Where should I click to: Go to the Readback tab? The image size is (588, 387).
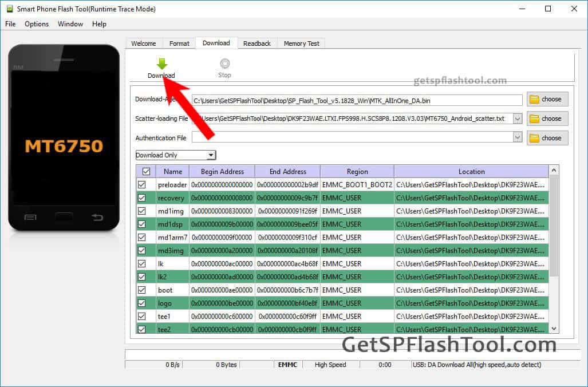click(x=257, y=44)
